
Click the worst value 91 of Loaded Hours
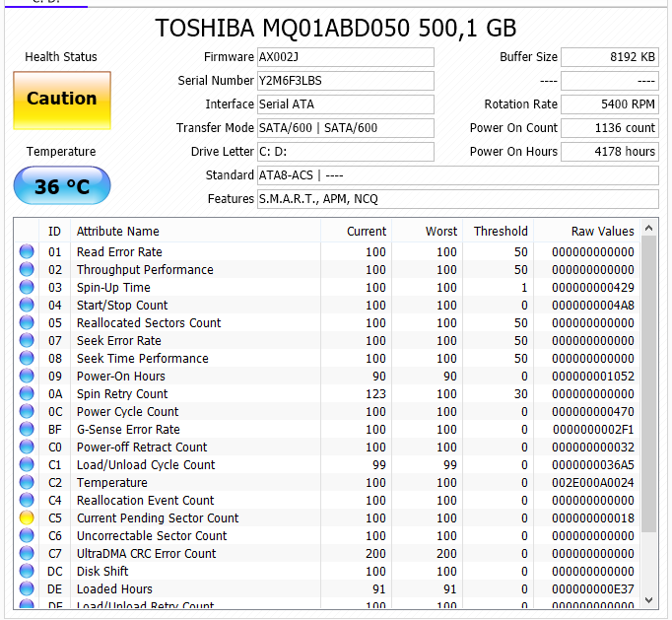[449, 589]
